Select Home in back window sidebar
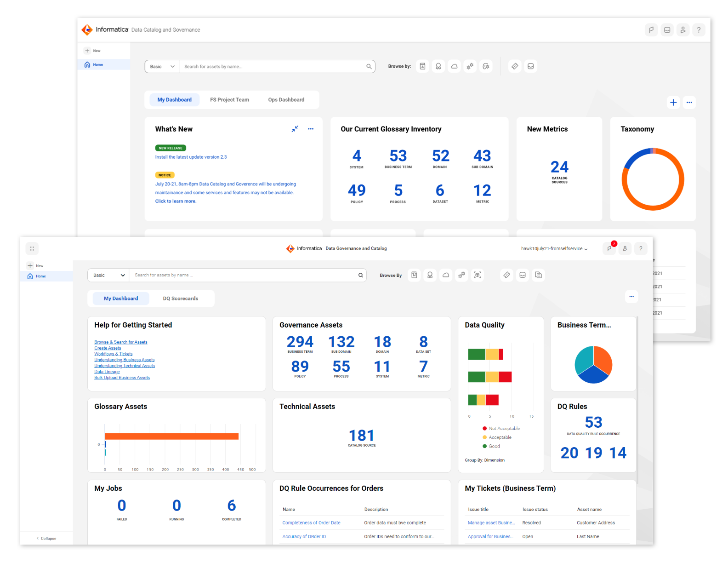This screenshot has width=728, height=563. (104, 64)
